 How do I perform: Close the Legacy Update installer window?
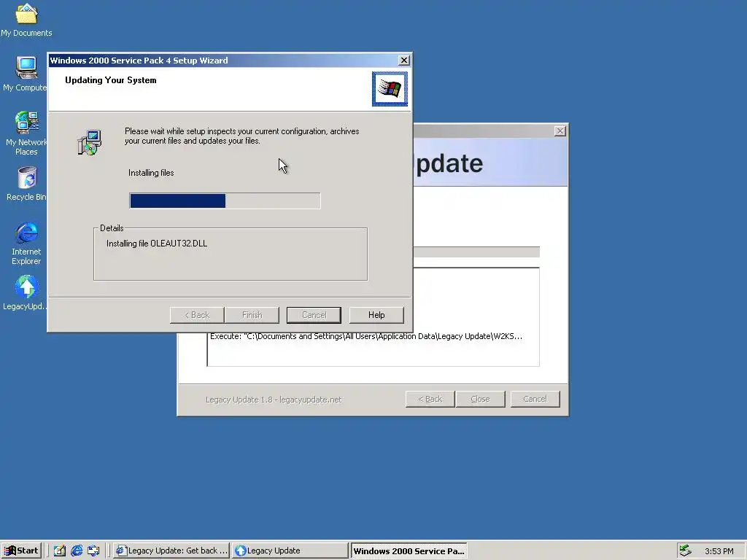click(x=560, y=131)
